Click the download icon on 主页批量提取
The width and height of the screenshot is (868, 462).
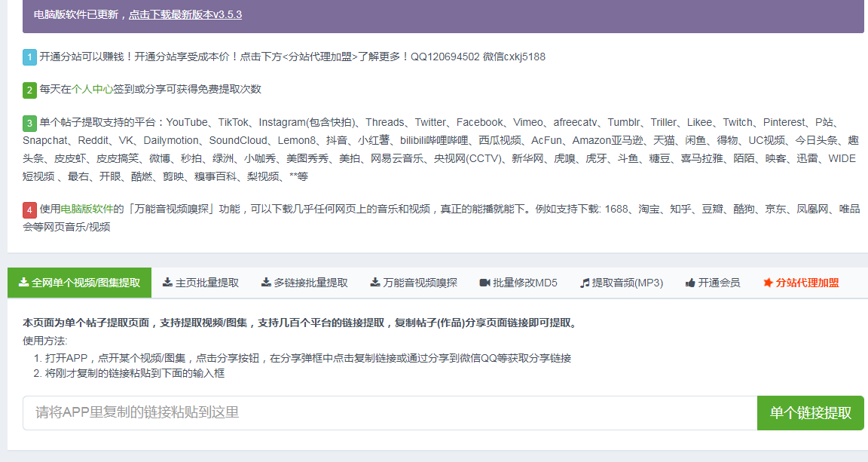pos(167,283)
